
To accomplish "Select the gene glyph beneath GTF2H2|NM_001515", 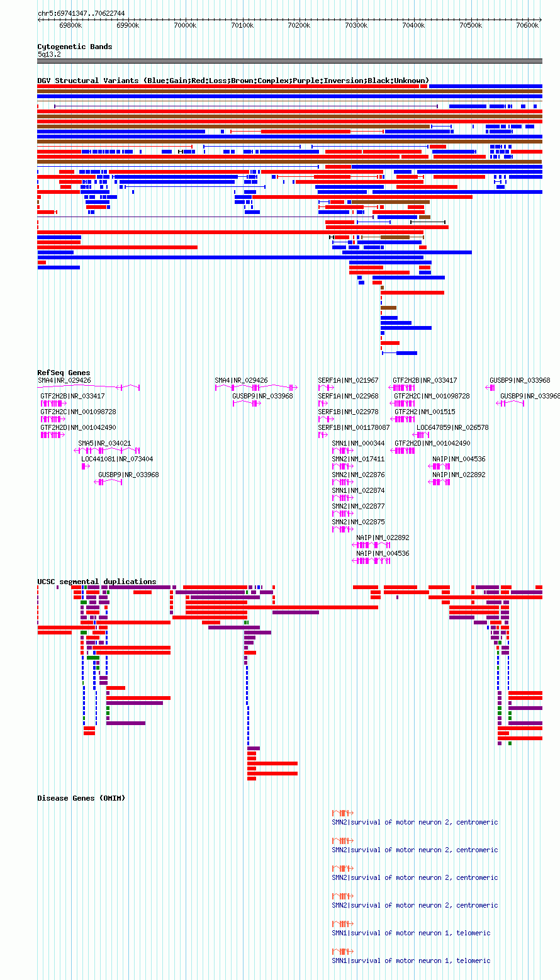I will pyautogui.click(x=403, y=419).
